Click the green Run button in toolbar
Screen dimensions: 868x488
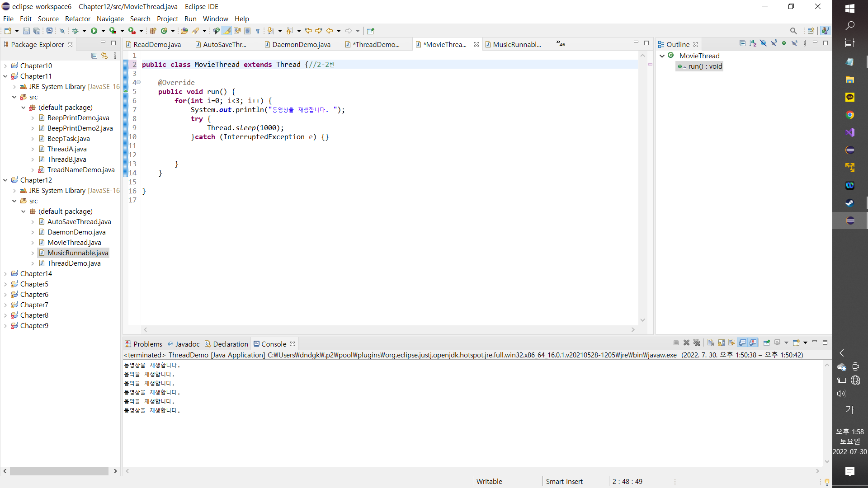click(94, 31)
